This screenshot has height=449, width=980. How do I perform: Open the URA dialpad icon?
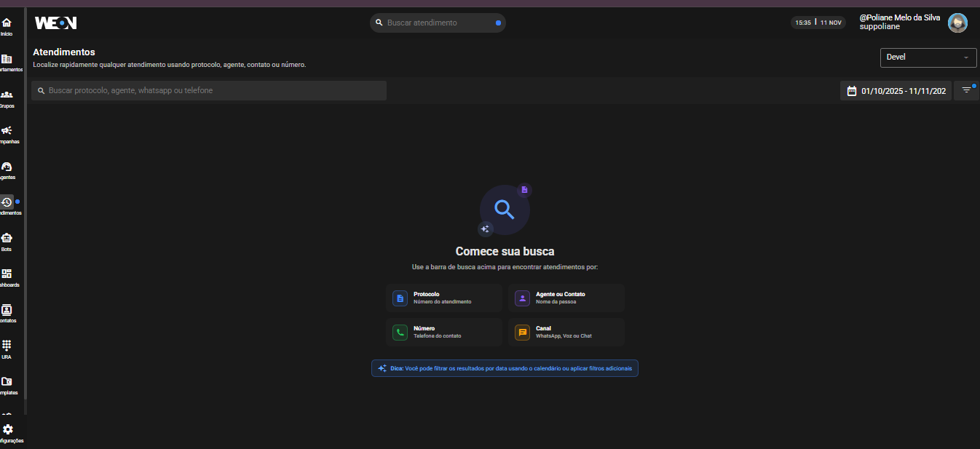7,346
